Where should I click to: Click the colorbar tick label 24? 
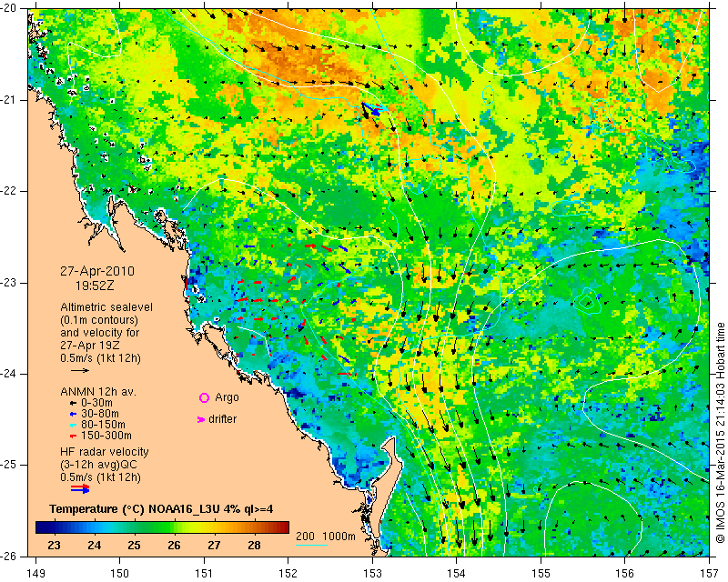tap(95, 545)
